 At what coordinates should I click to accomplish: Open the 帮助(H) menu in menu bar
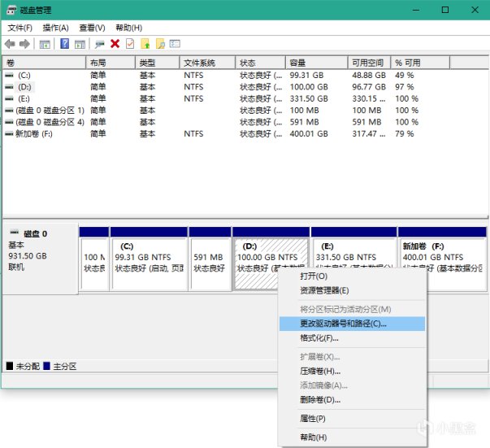[x=128, y=28]
